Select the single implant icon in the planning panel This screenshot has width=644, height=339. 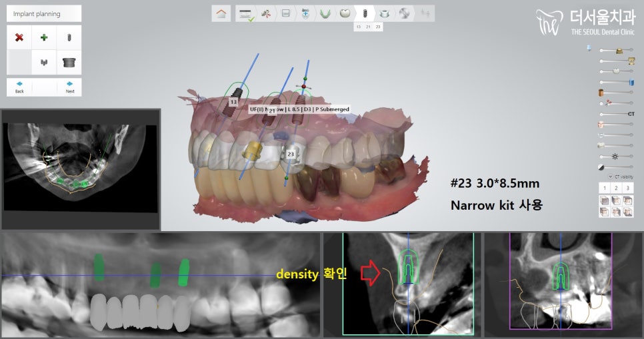69,37
